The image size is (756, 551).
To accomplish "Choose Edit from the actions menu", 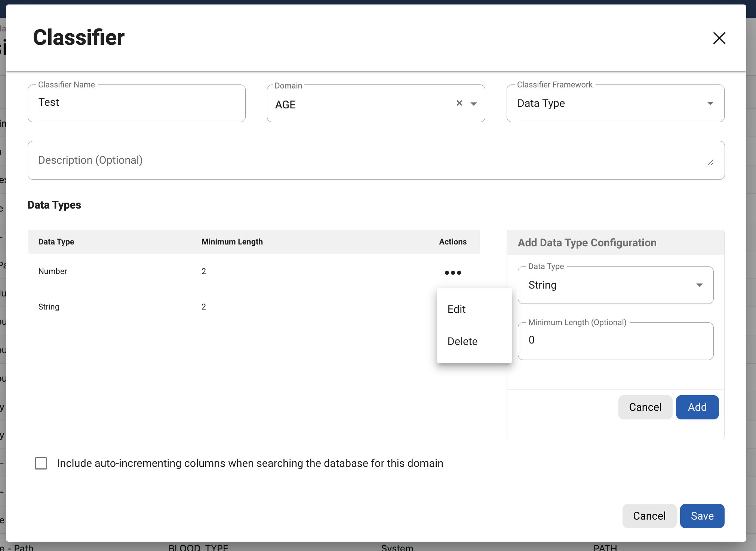I will coord(457,309).
